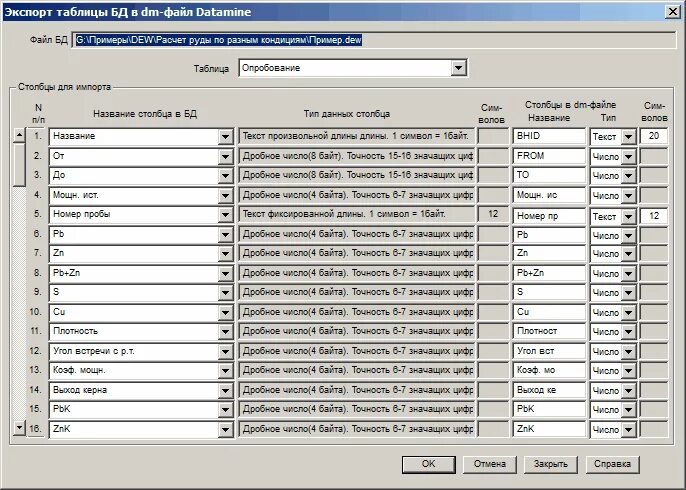Click the FROM dm-file name field
The width and height of the screenshot is (686, 490).
point(549,156)
